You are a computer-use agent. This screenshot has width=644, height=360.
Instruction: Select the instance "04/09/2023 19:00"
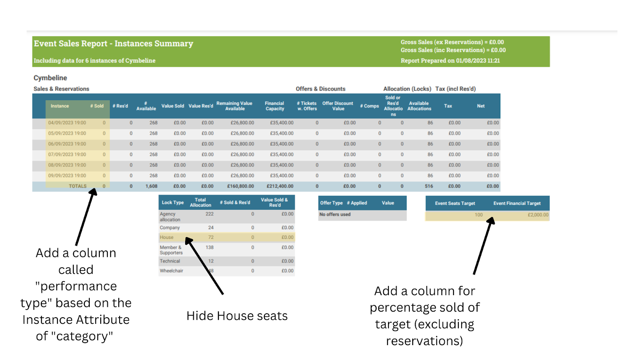67,123
